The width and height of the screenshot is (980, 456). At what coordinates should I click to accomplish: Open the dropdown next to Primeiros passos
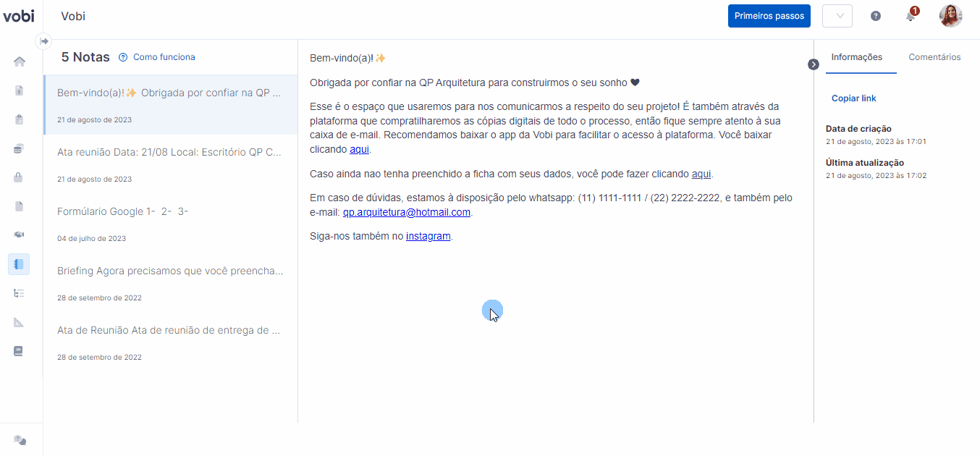tap(837, 16)
